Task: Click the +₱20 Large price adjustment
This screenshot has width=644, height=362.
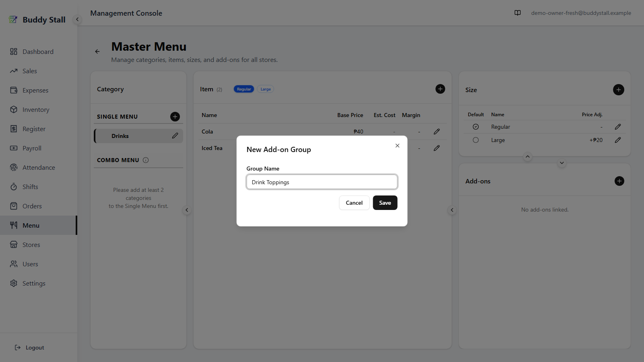Action: pyautogui.click(x=596, y=140)
